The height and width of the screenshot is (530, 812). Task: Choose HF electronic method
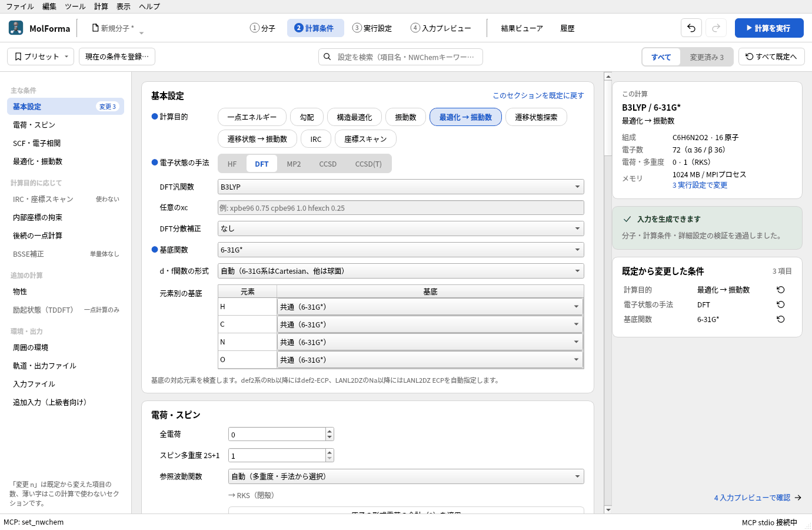pyautogui.click(x=232, y=164)
